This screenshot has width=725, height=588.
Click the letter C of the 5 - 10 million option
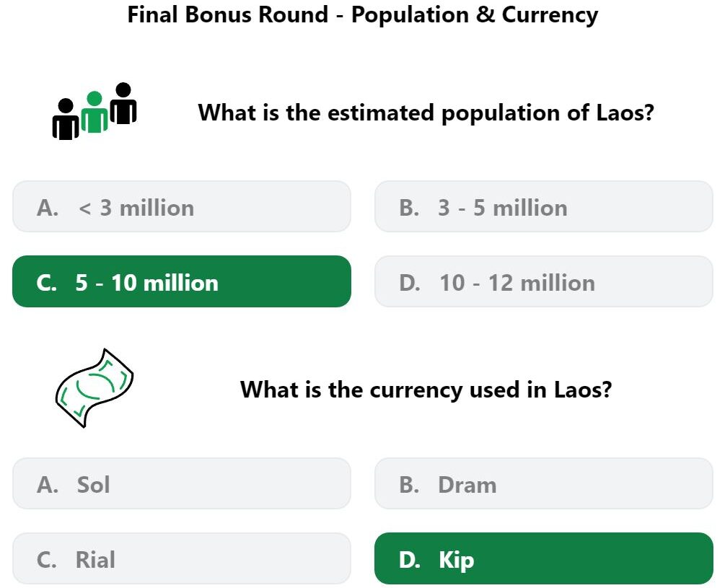coord(47,283)
